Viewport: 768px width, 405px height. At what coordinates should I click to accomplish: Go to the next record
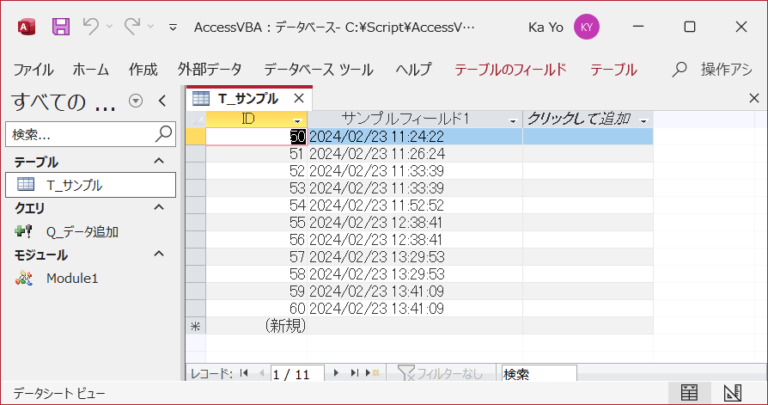pyautogui.click(x=336, y=374)
